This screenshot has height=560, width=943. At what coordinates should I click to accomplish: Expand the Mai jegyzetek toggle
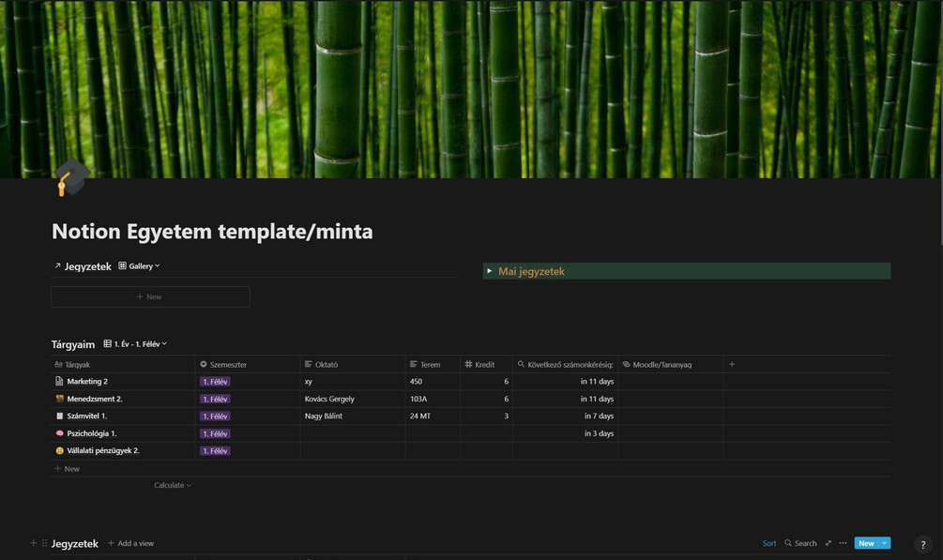point(490,271)
